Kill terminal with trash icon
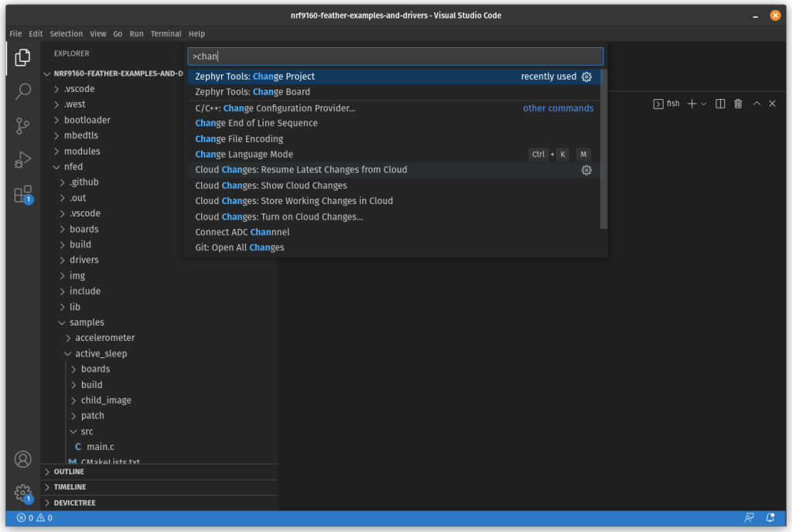Image resolution: width=792 pixels, height=532 pixels. tap(738, 104)
